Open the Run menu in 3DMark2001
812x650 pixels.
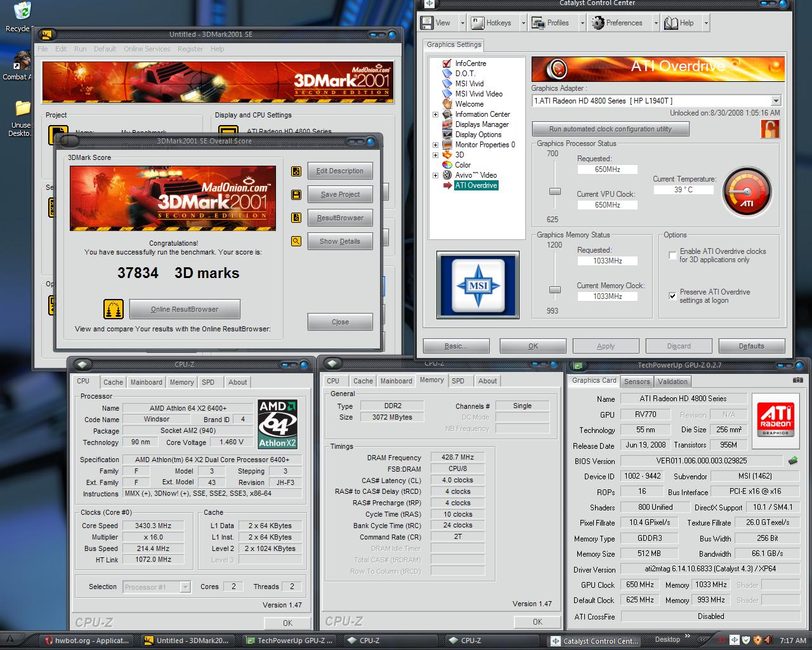click(80, 49)
